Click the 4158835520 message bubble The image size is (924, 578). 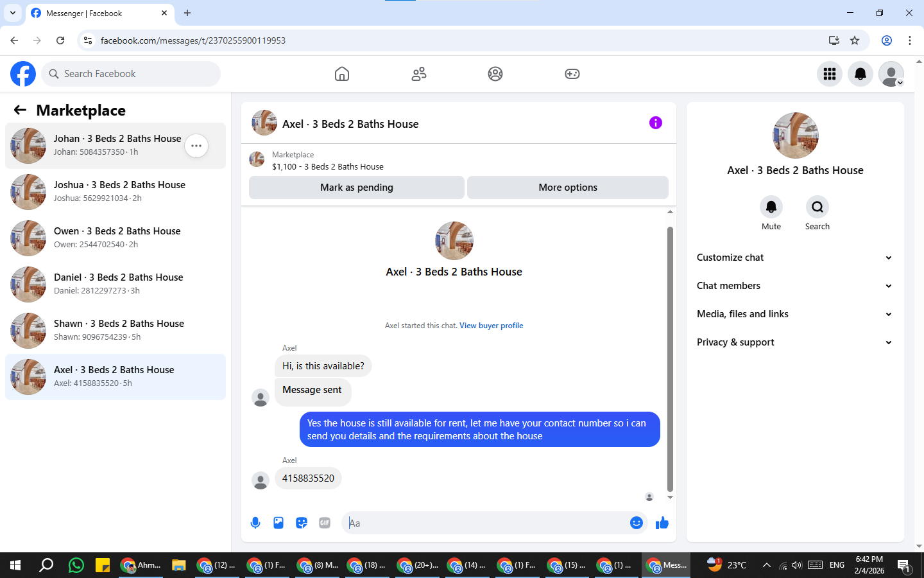[x=308, y=478]
